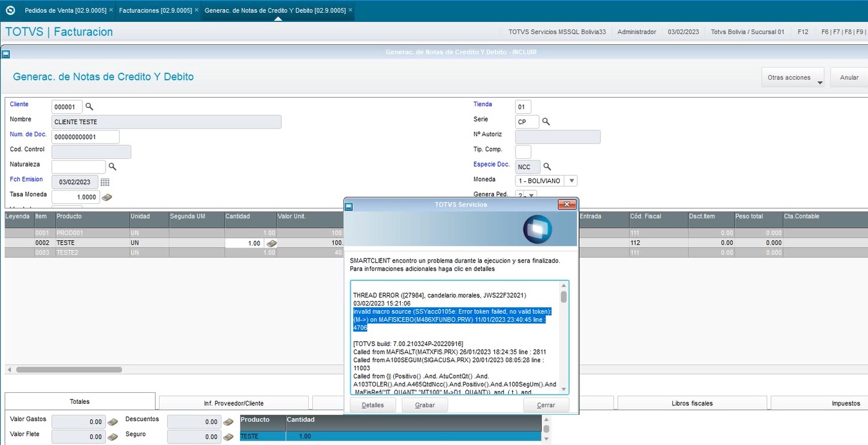Click calculator icon in Cantidad cell
This screenshot has width=868, height=445.
point(272,244)
